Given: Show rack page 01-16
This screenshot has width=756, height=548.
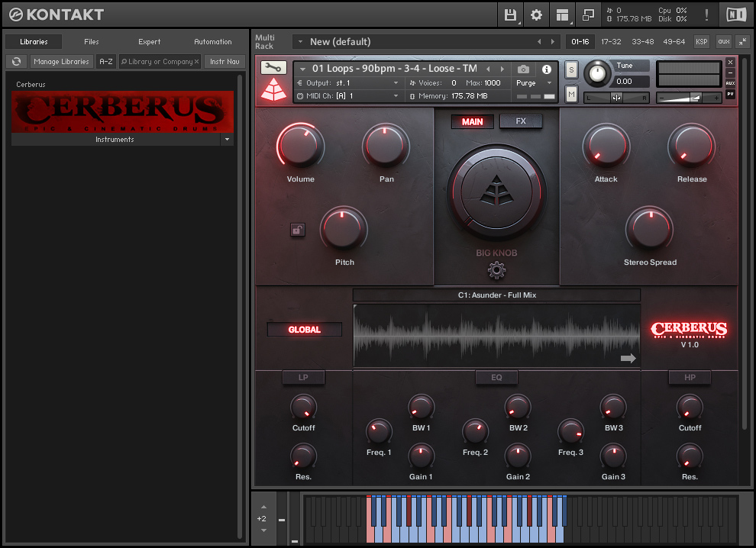Looking at the screenshot, I should point(580,42).
